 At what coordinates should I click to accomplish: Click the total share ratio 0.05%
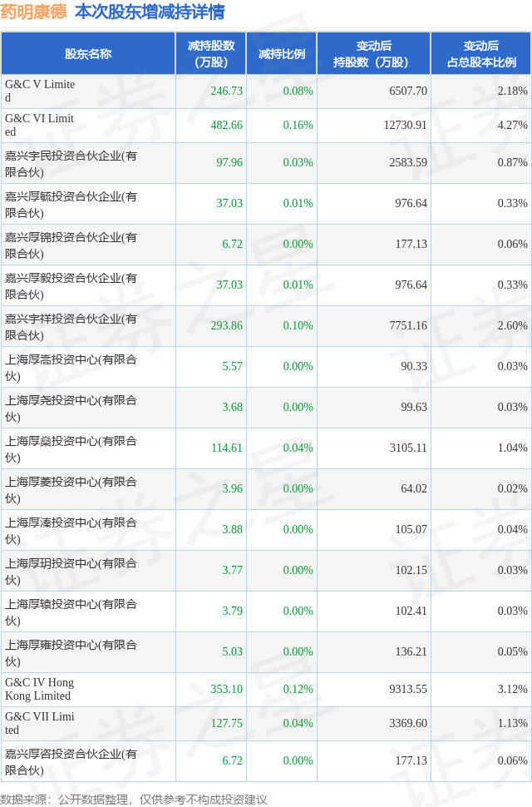point(513,651)
